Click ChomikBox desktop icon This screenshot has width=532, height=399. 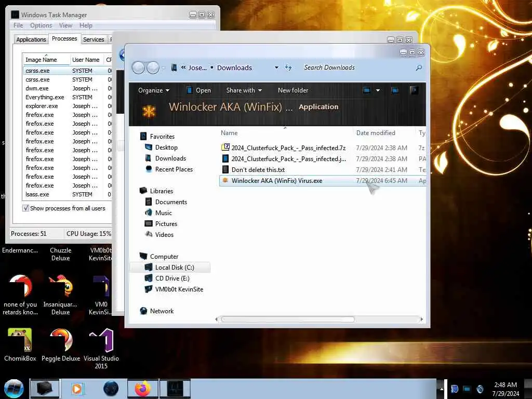tap(20, 344)
